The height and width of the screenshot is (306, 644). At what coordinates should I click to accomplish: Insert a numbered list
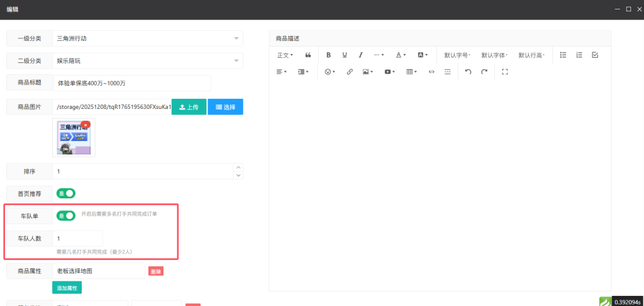coord(579,55)
